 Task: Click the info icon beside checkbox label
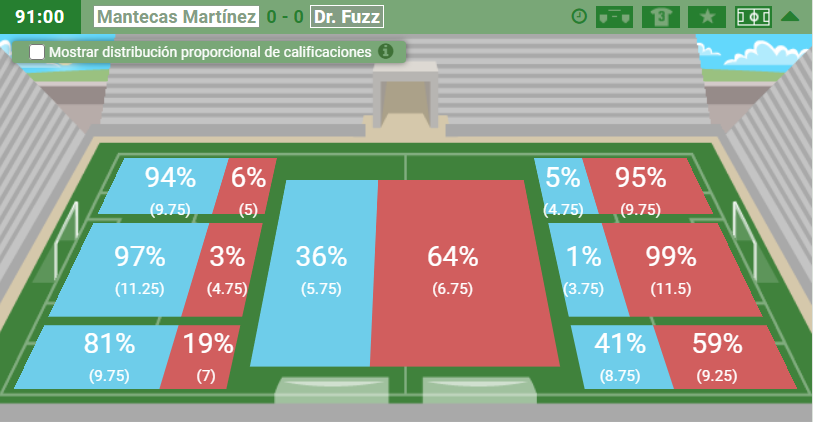tap(385, 51)
